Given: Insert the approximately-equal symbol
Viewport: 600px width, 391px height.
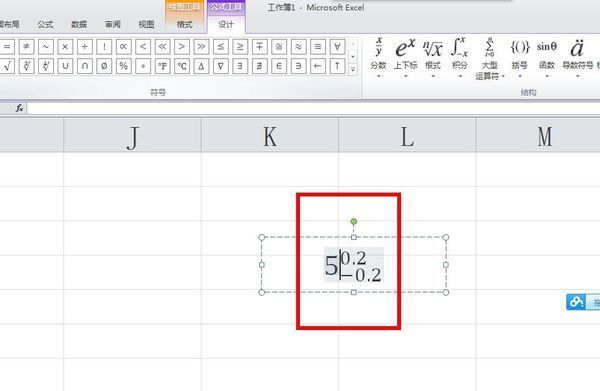Looking at the screenshot, I should 298,47.
